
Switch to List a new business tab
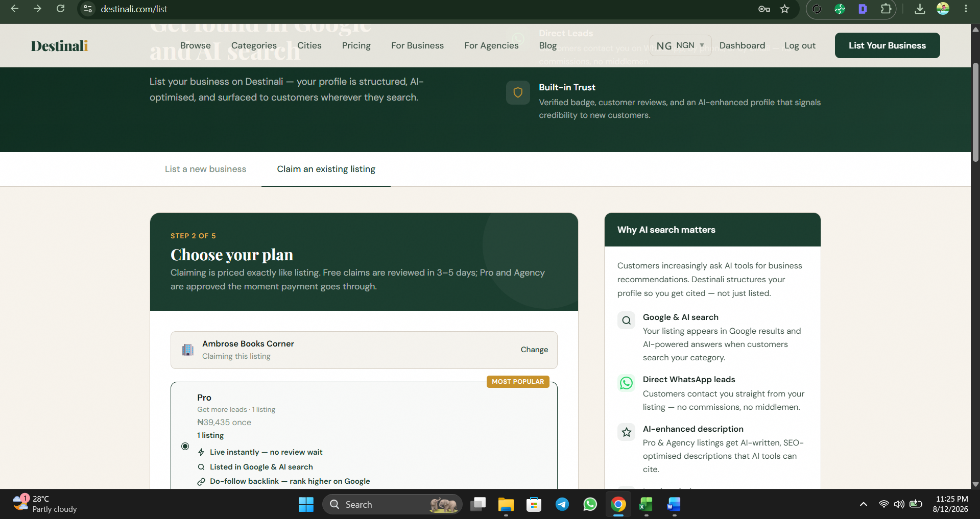pos(205,169)
